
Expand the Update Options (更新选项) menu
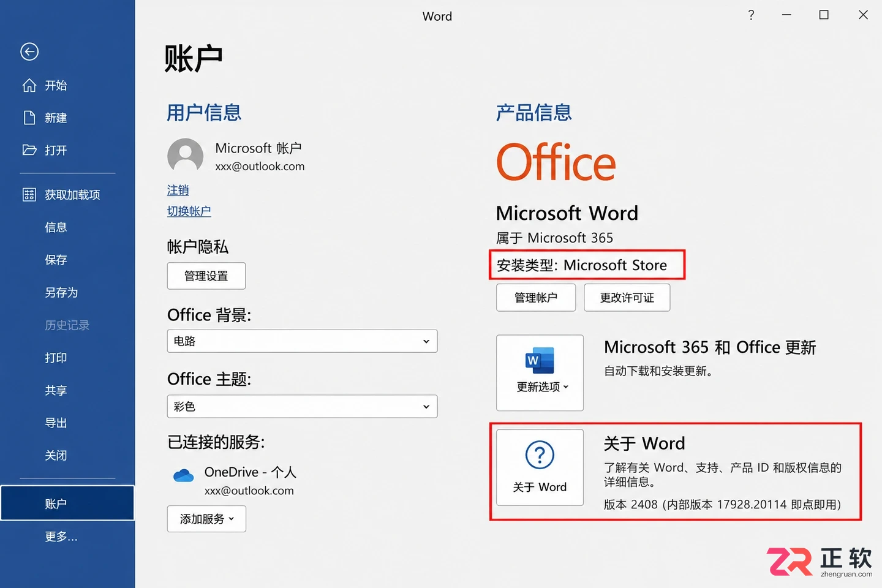point(540,373)
